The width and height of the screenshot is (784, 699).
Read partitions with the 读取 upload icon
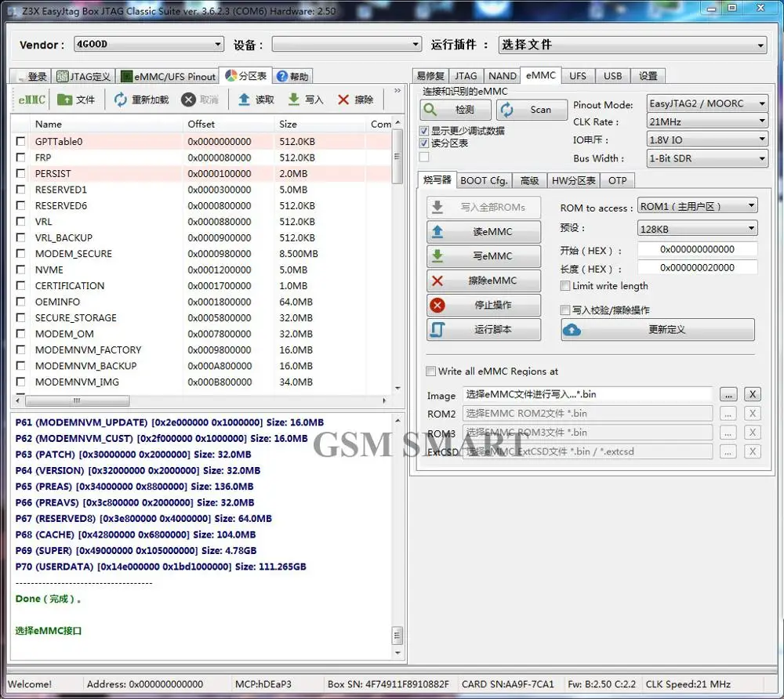pos(256,100)
